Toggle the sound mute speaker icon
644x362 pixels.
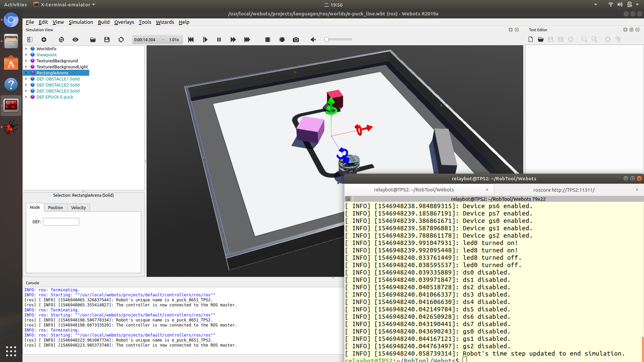pos(313,40)
